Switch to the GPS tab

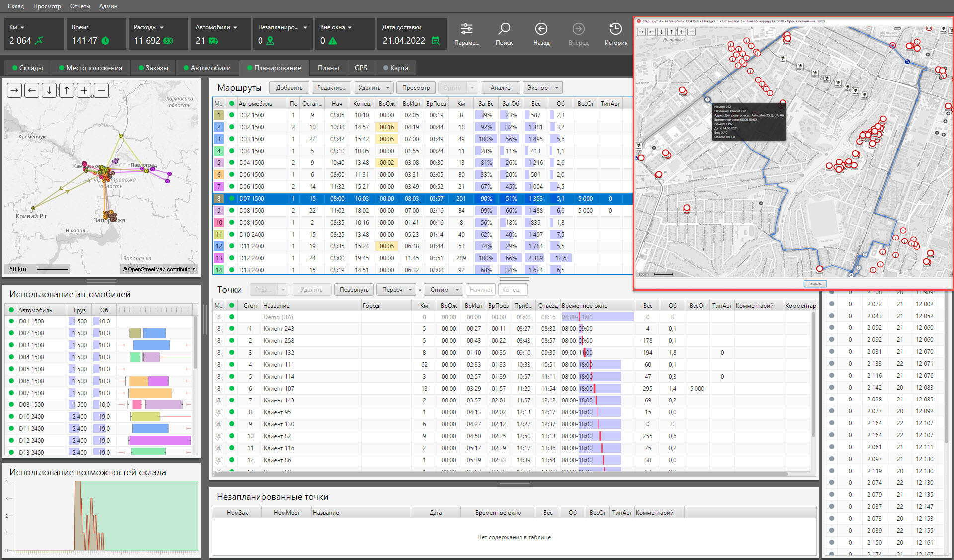point(361,68)
